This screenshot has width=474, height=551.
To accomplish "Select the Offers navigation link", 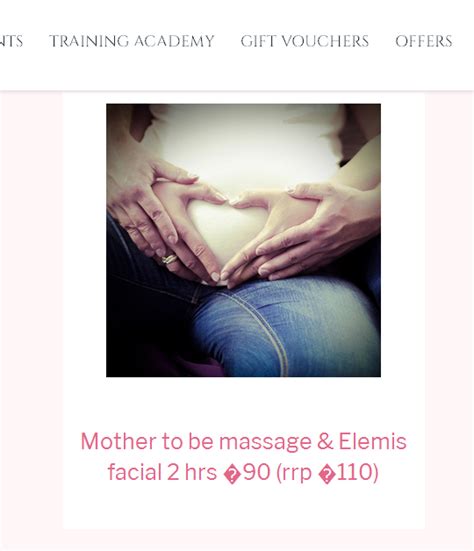I will point(424,41).
